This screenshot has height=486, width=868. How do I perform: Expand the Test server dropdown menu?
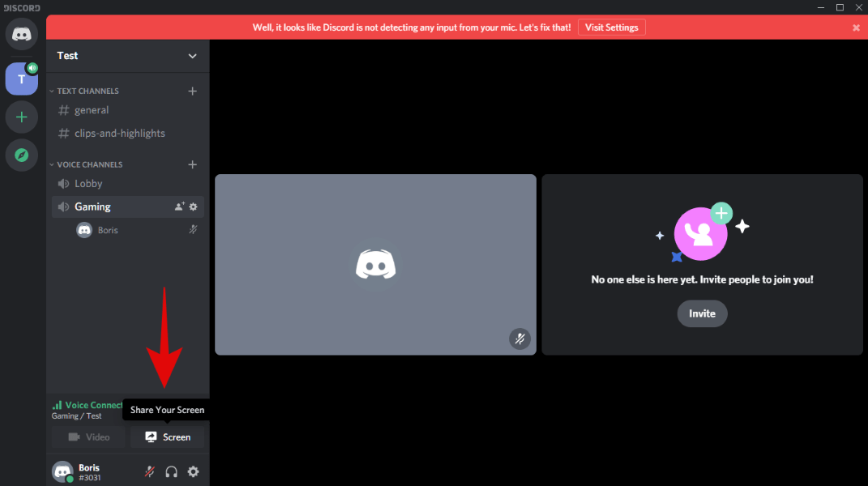(x=192, y=56)
